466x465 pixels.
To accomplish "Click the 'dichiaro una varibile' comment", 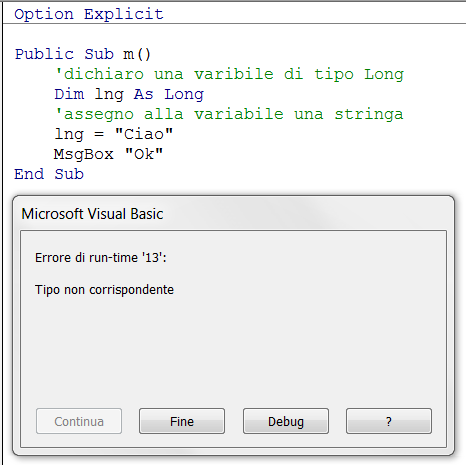I will click(229, 74).
